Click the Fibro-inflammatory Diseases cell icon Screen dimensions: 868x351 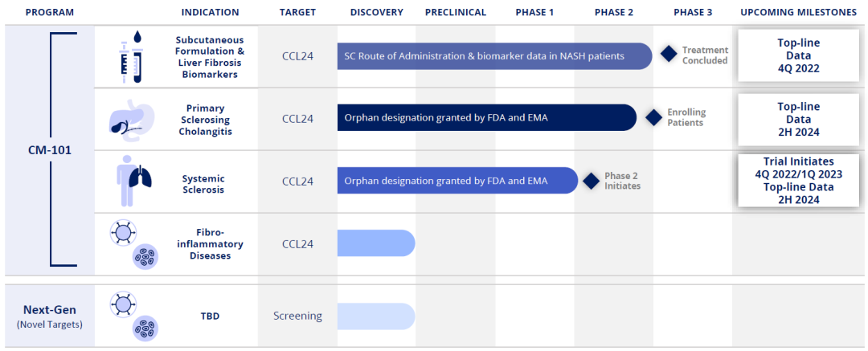coord(133,244)
